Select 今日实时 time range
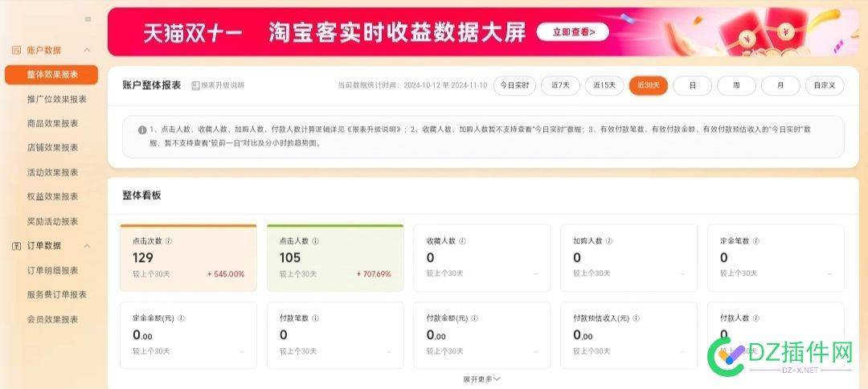The image size is (868, 389). coord(515,86)
